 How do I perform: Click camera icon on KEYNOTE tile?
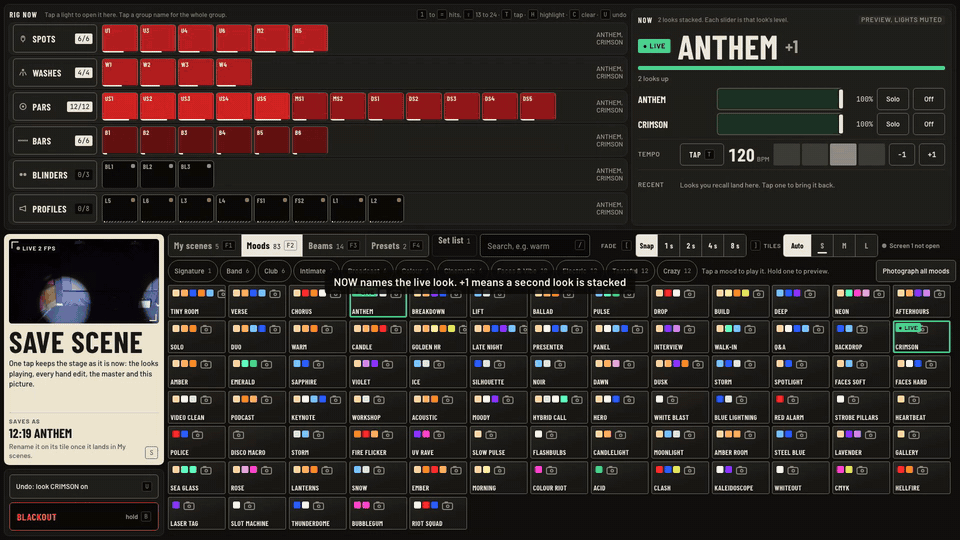coord(335,400)
